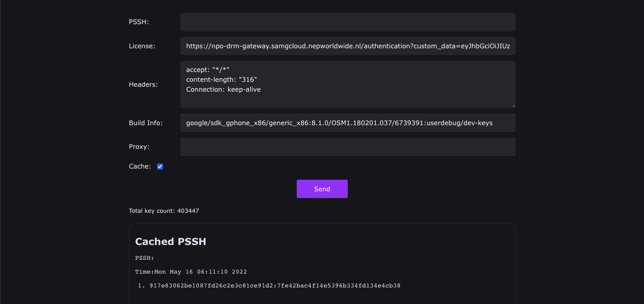Screen dimensions: 644x304
Task: Click into the empty PSSH input field
Action: (348, 22)
